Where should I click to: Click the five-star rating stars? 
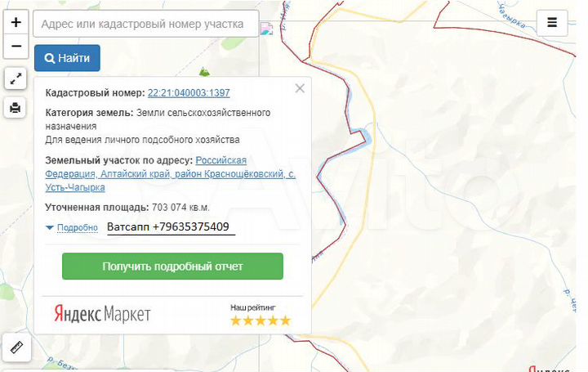coord(261,321)
